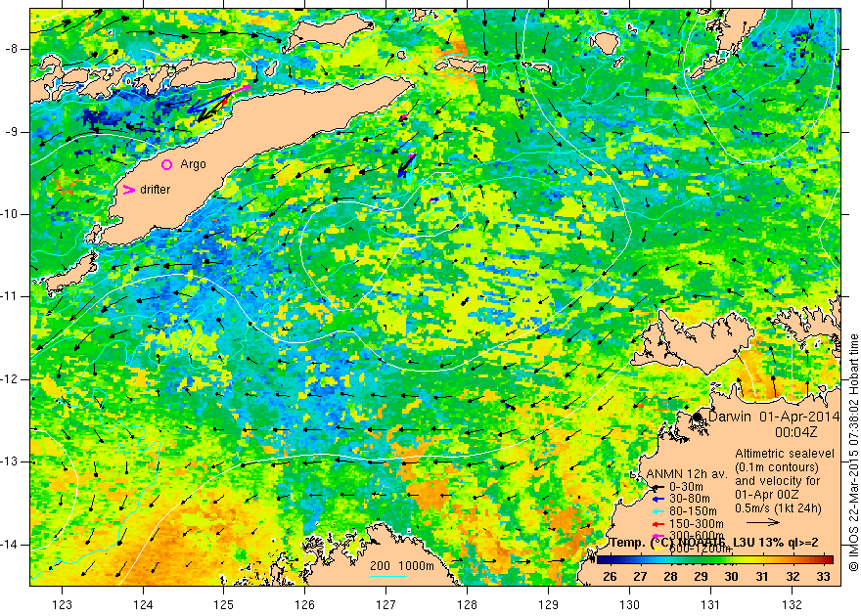861x616 pixels.
Task: Click the 'ANMN 12h av.' legend heading
Action: (x=687, y=473)
